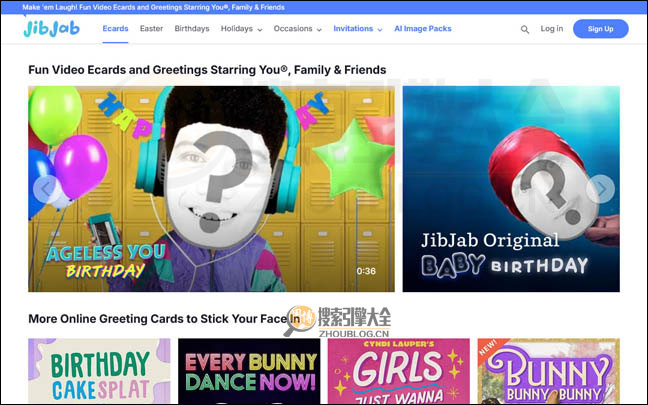The width and height of the screenshot is (648, 405).
Task: Open AI Image Packs link
Action: 423,29
